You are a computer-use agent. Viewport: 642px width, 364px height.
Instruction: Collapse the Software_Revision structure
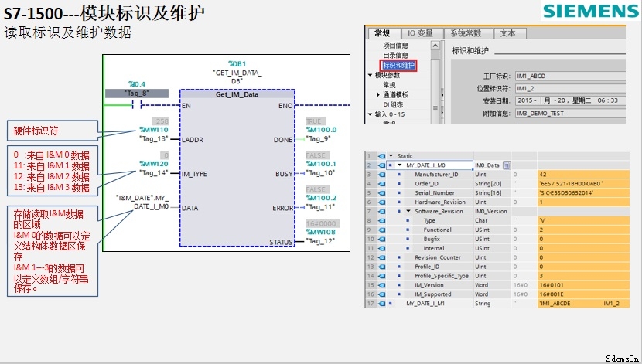pyautogui.click(x=408, y=211)
